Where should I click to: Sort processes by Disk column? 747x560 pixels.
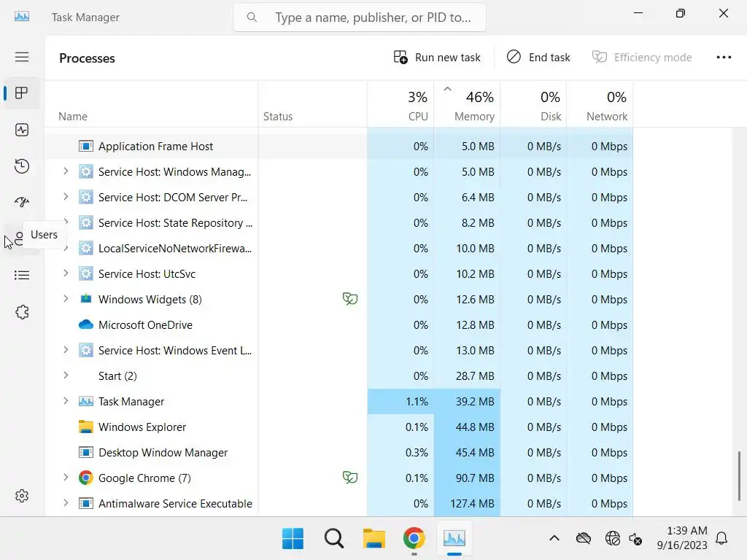(x=533, y=105)
